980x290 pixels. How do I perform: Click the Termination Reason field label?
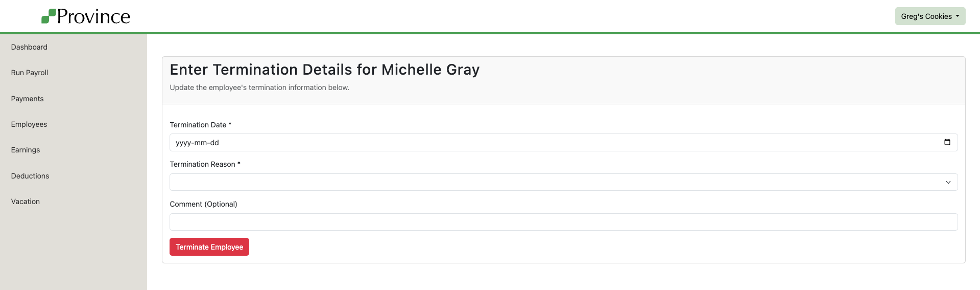point(203,164)
